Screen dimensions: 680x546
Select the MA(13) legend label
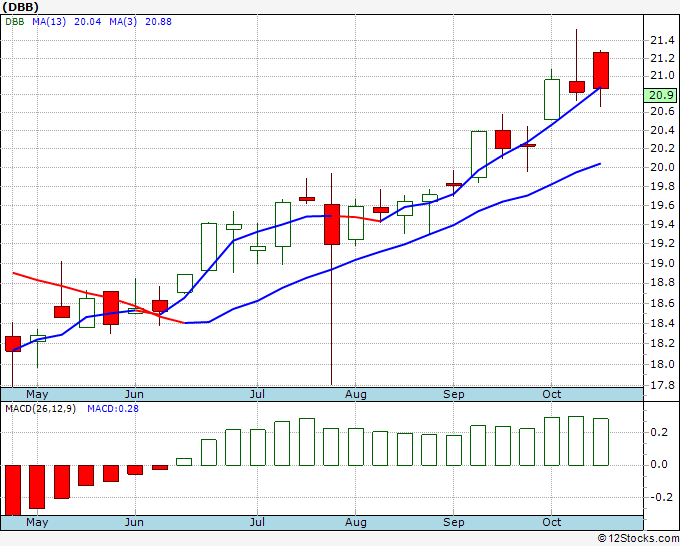tap(49, 22)
